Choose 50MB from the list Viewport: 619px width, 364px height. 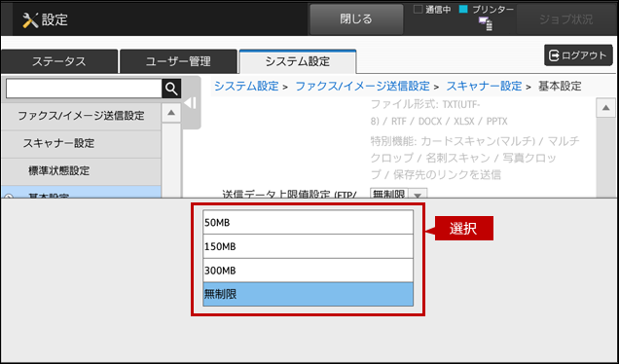pyautogui.click(x=308, y=222)
